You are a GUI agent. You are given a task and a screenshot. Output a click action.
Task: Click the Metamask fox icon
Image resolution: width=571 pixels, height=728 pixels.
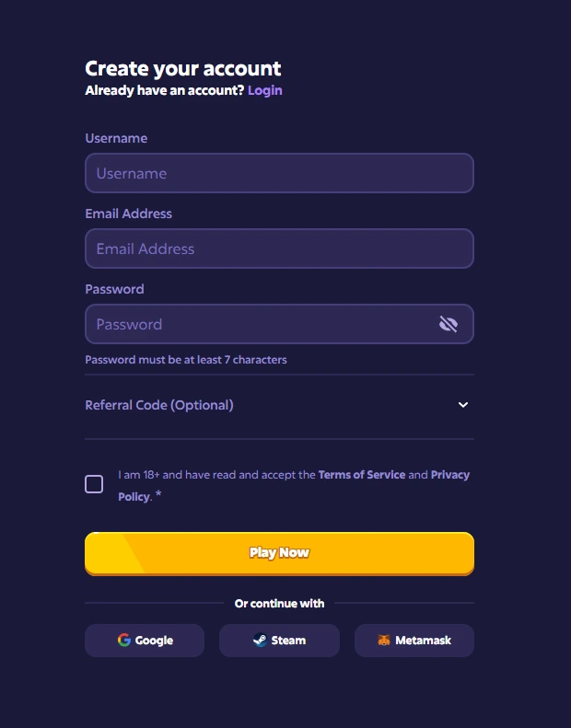(384, 641)
